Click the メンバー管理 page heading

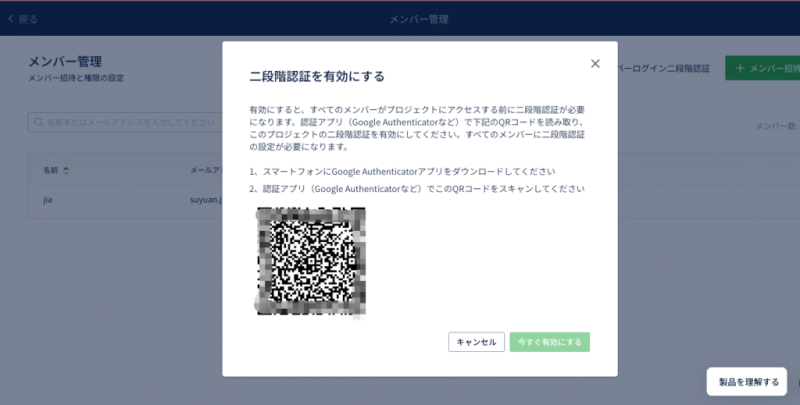pos(66,62)
